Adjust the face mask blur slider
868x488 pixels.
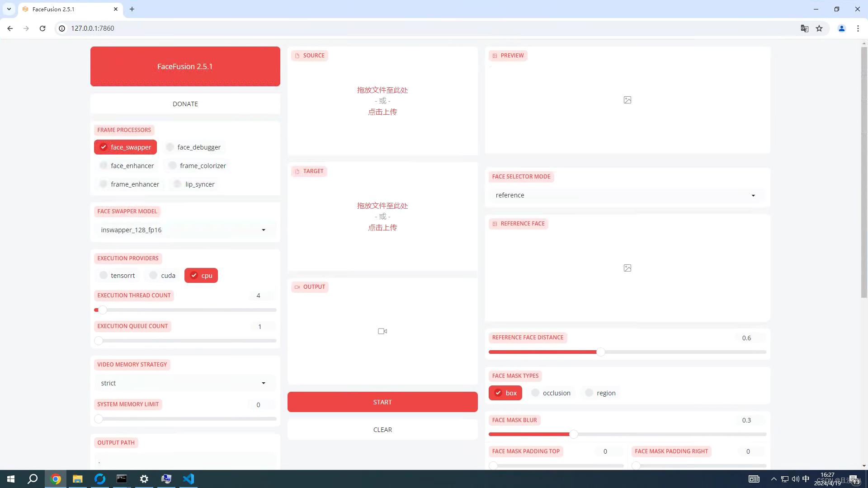pos(627,434)
